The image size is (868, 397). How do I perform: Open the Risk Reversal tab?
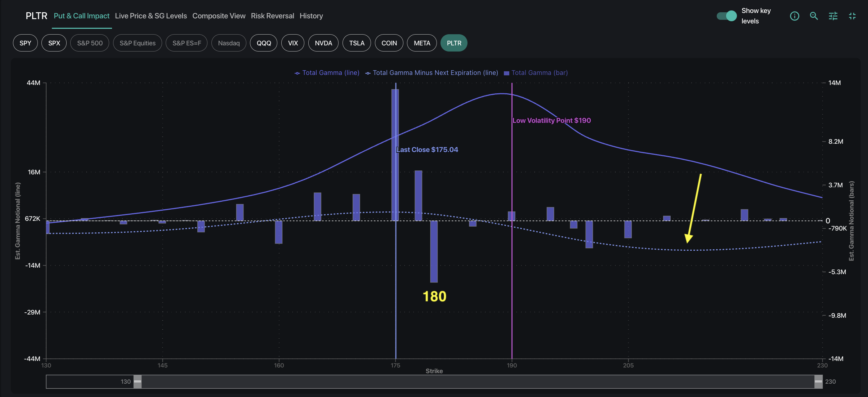(272, 16)
